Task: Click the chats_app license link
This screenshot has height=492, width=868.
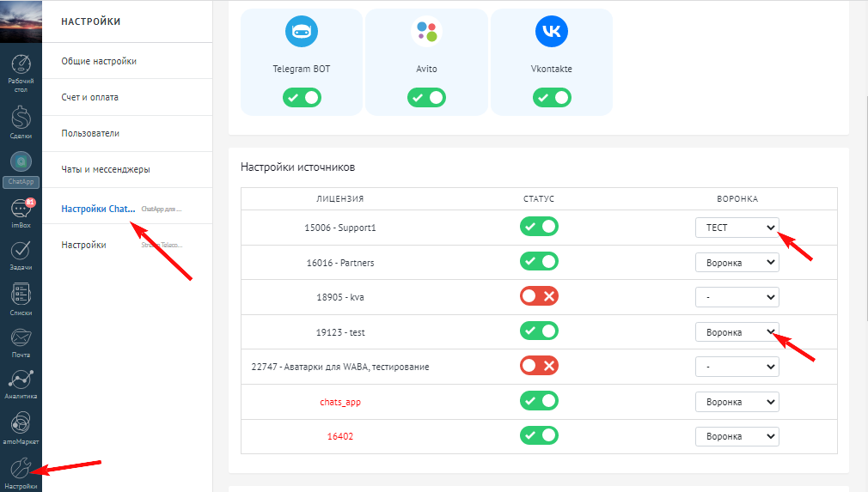Action: 341,402
